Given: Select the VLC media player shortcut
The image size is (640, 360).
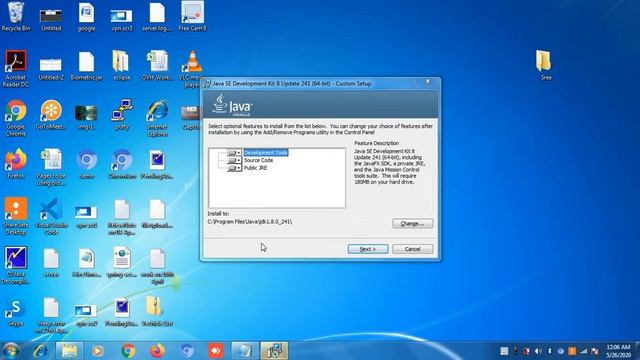Looking at the screenshot, I should click(x=192, y=69).
